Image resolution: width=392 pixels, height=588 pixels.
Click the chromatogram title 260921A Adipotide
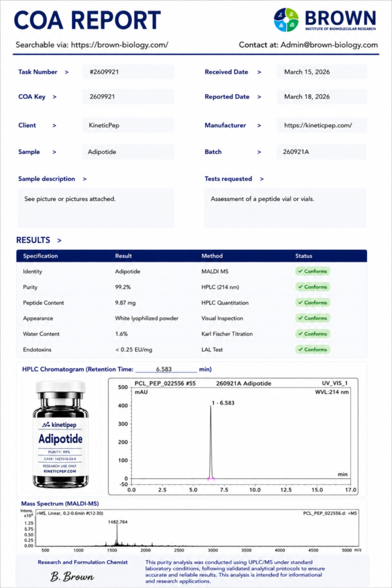coord(243,383)
